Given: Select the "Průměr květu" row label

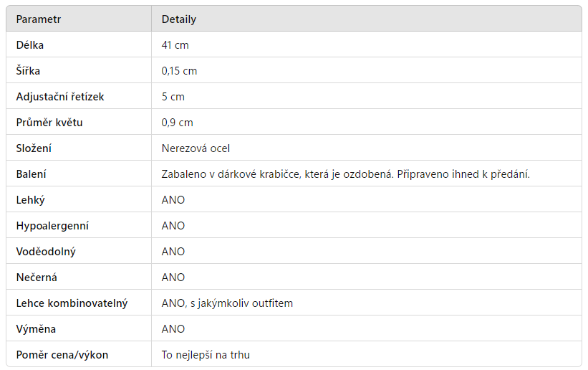Looking at the screenshot, I should (49, 123).
